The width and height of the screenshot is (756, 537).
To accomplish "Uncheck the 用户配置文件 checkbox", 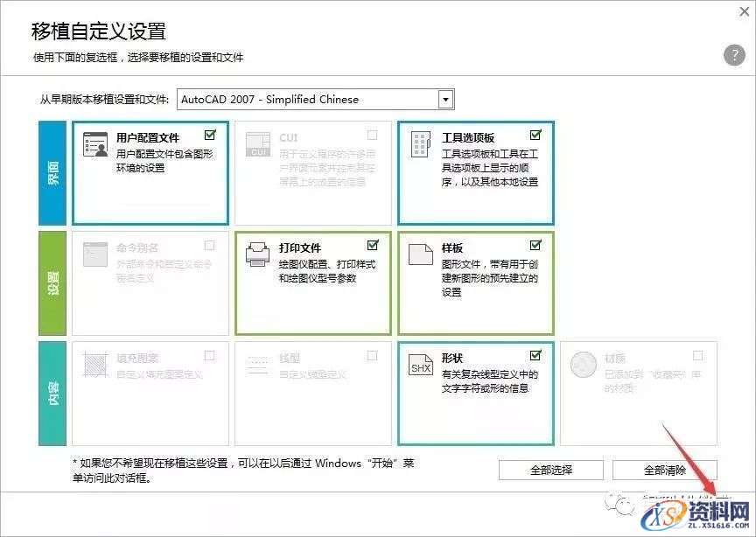I will coord(209,134).
